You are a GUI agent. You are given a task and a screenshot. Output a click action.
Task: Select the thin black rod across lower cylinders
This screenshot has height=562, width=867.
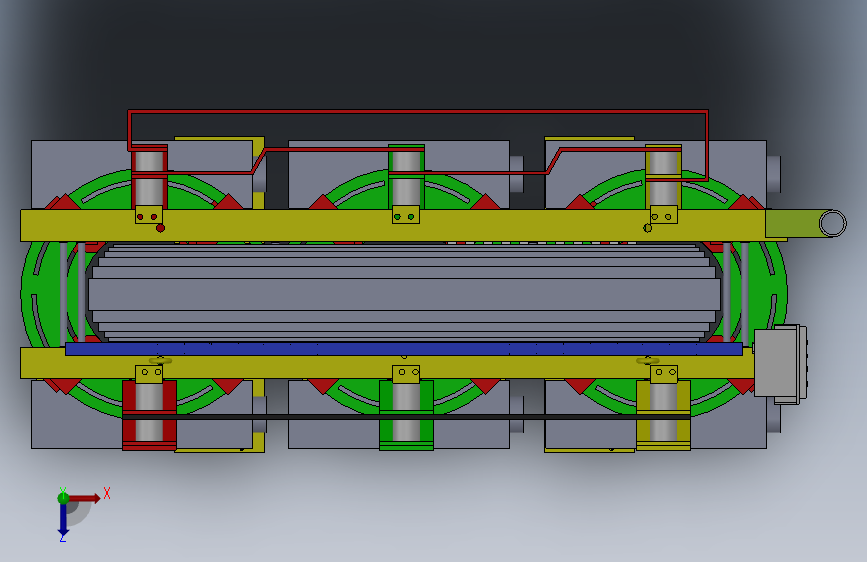(x=406, y=417)
